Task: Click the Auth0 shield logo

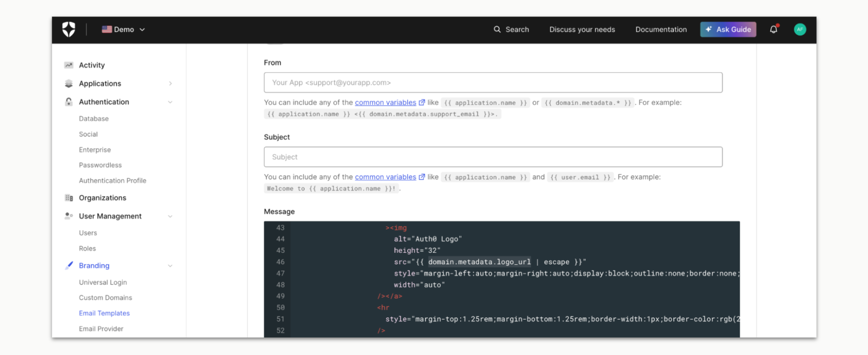Action: coord(69,30)
